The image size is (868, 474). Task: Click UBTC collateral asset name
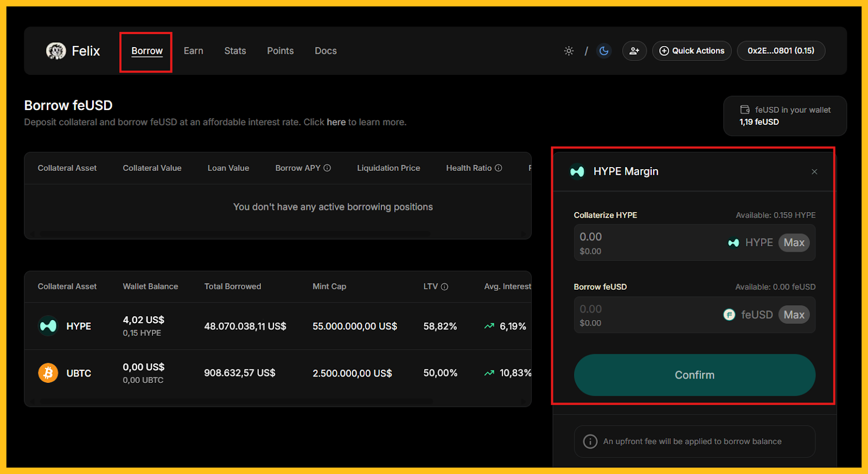tap(79, 373)
